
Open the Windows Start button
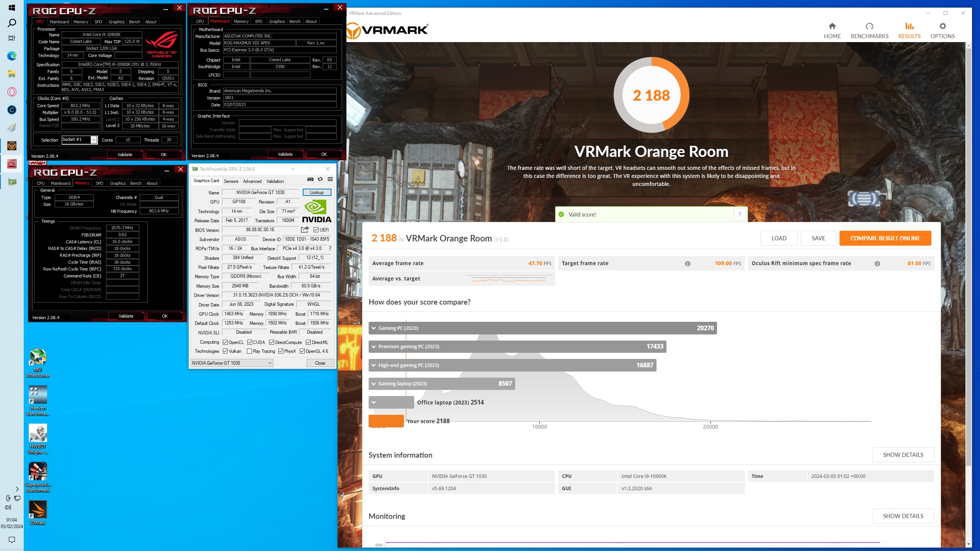tap(12, 8)
